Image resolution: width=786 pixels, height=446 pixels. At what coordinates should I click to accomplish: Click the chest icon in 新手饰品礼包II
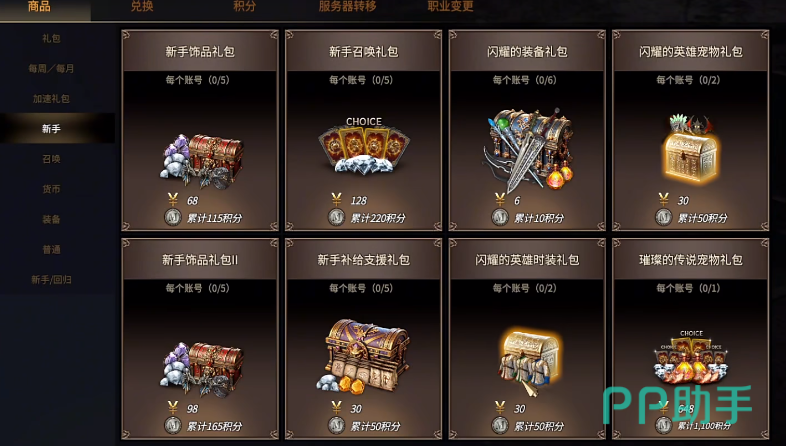pyautogui.click(x=202, y=370)
